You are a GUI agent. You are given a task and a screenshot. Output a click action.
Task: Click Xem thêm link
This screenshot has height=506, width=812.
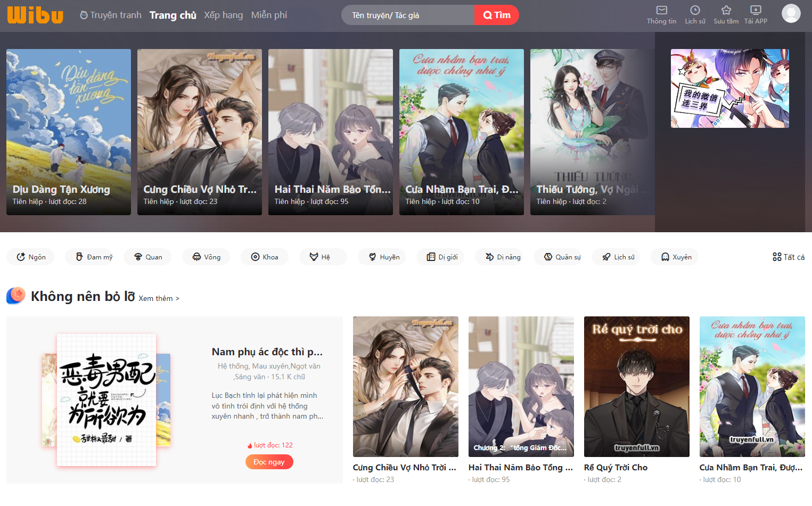(159, 298)
